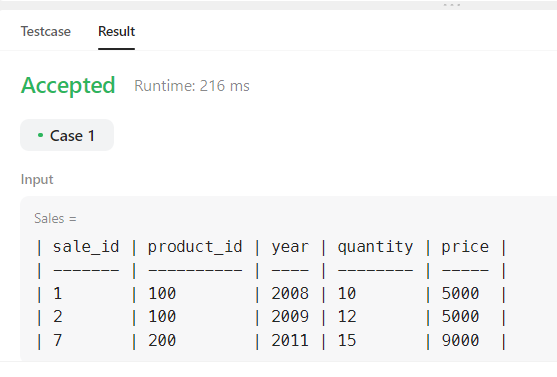Image resolution: width=557 pixels, height=377 pixels.
Task: Open the Case 1 result
Action: (67, 135)
